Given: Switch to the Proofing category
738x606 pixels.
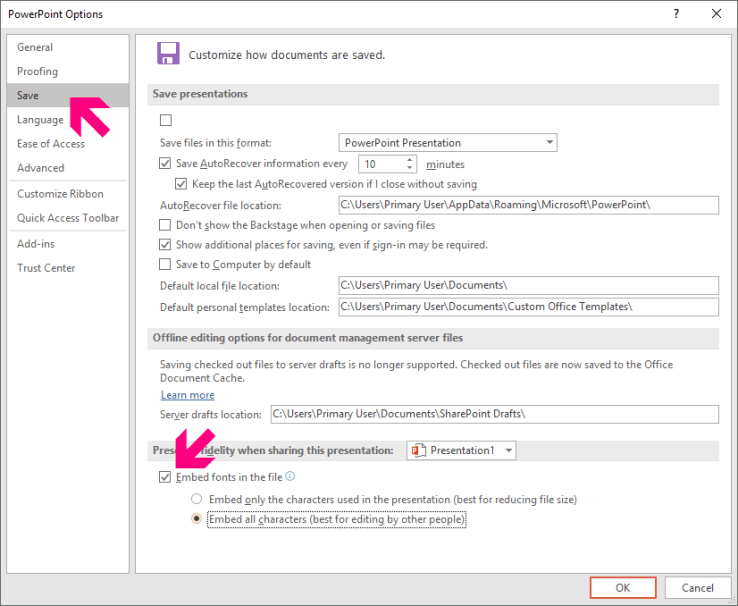Looking at the screenshot, I should [38, 72].
